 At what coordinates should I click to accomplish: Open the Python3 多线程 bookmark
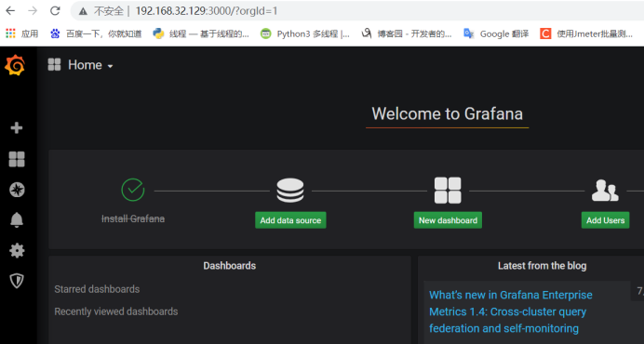(x=305, y=33)
